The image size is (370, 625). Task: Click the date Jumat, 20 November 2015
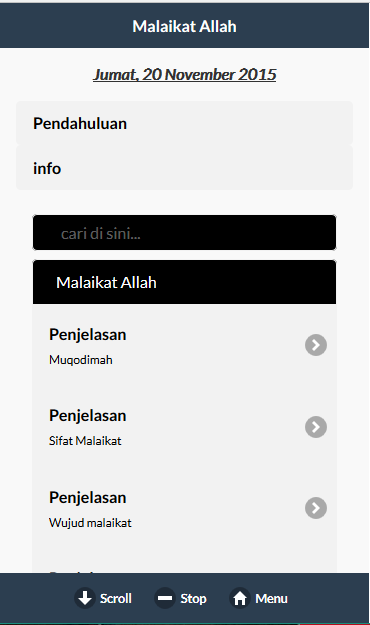tap(185, 75)
